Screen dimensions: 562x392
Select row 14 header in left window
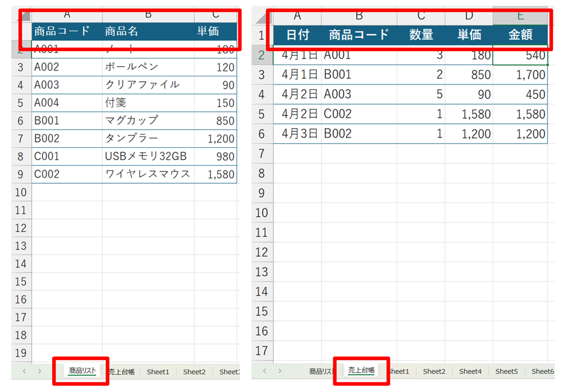(x=21, y=264)
